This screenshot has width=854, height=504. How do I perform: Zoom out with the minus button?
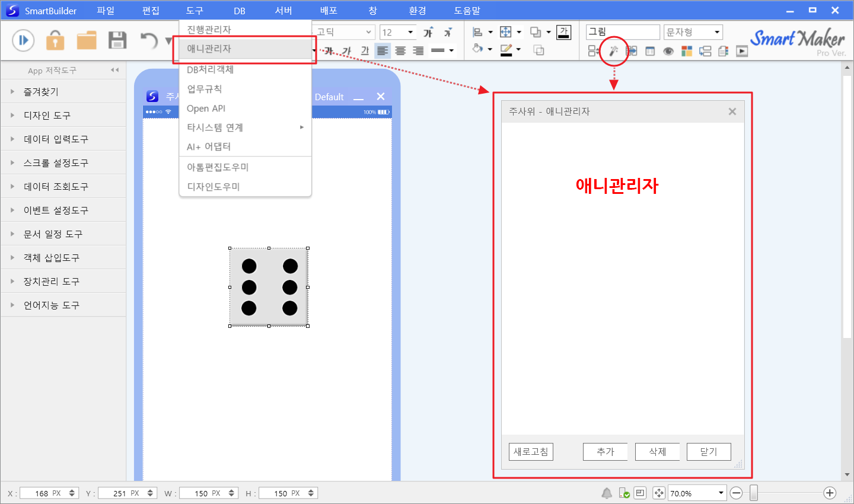pos(737,493)
